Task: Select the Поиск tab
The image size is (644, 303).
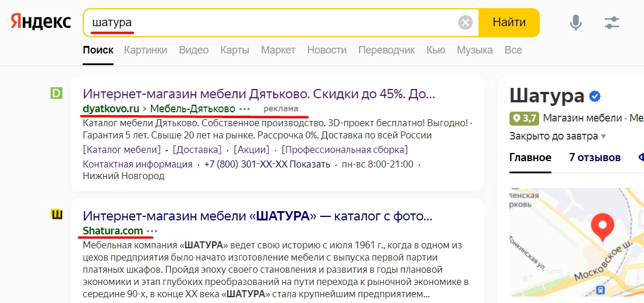Action: [x=98, y=50]
